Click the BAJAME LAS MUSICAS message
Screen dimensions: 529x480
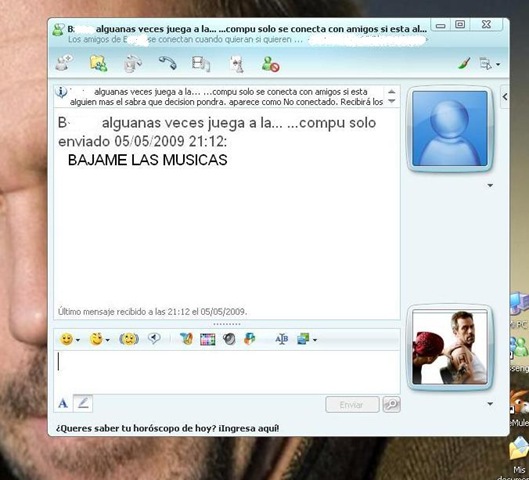pyautogui.click(x=147, y=160)
